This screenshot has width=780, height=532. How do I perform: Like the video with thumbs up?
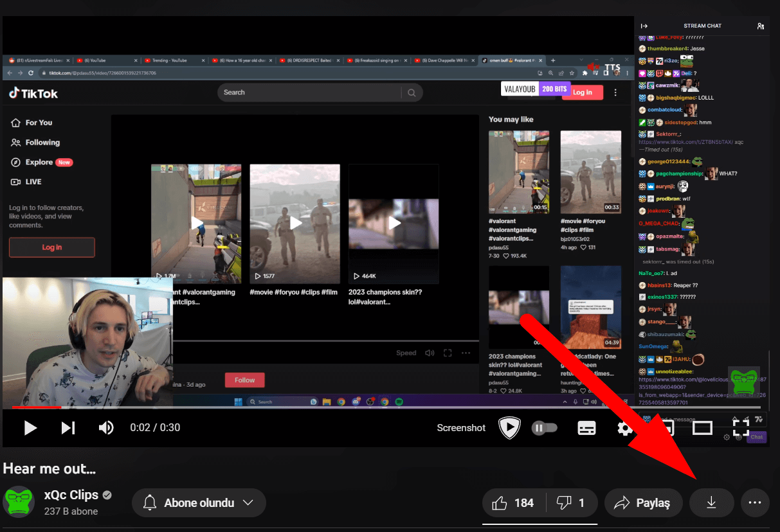click(514, 503)
